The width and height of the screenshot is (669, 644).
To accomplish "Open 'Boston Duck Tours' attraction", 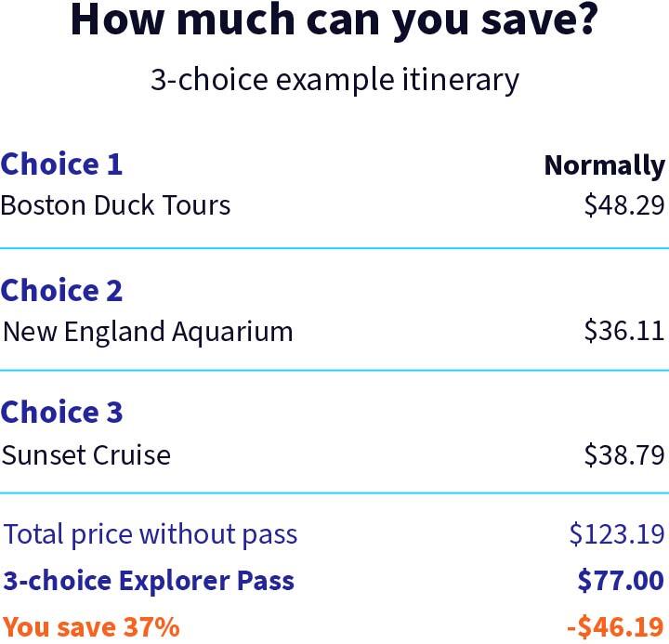I will pos(115,204).
